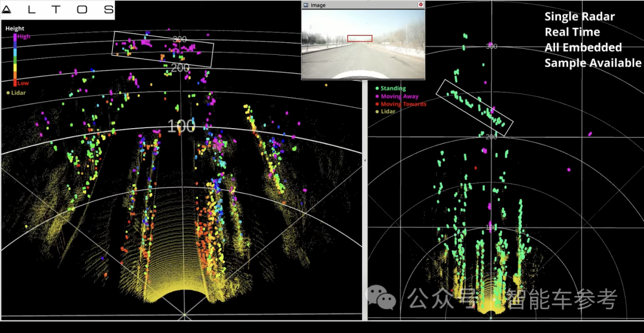Click the yellow Lidar dot under Height legend
Image resolution: width=644 pixels, height=333 pixels.
(x=8, y=92)
